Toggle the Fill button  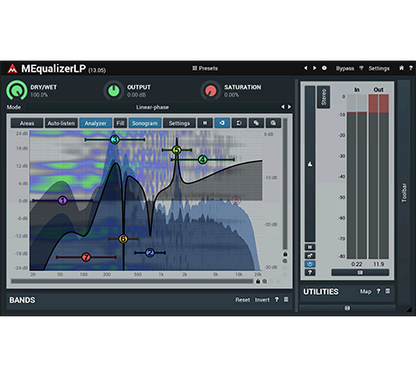pyautogui.click(x=120, y=123)
